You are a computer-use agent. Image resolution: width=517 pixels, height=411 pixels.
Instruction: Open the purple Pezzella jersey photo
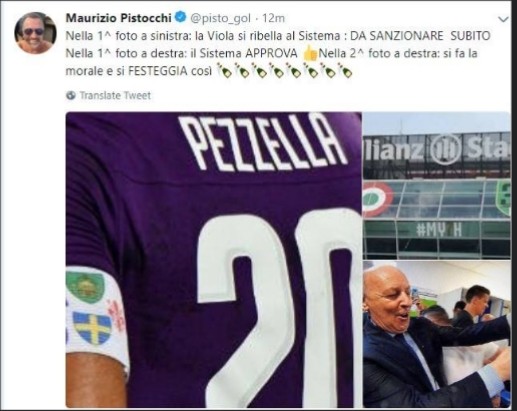[x=214, y=260]
